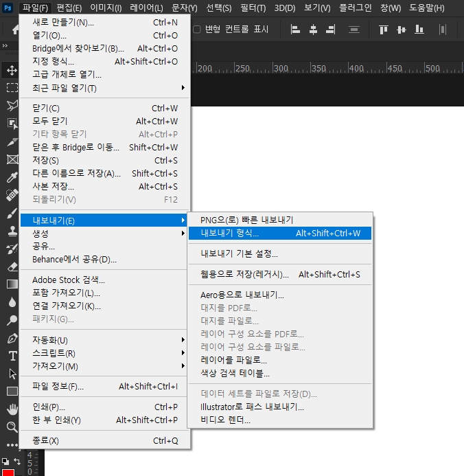Expand the 최근 파일 열기 submenu

pos(104,88)
